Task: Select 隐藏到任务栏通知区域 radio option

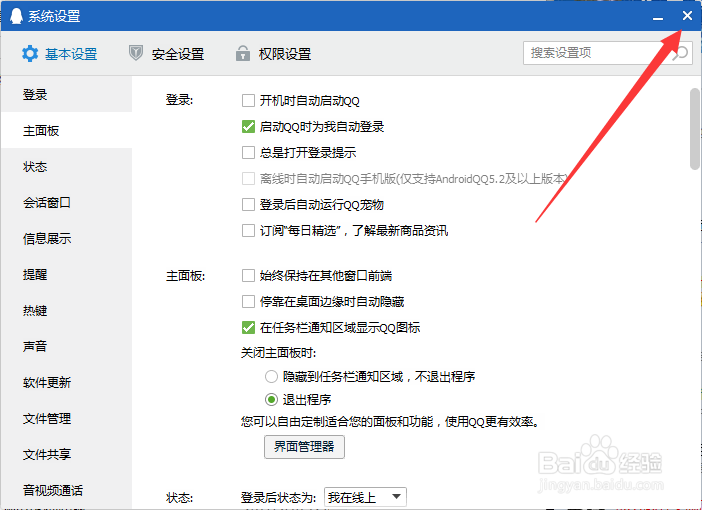Action: (271, 377)
